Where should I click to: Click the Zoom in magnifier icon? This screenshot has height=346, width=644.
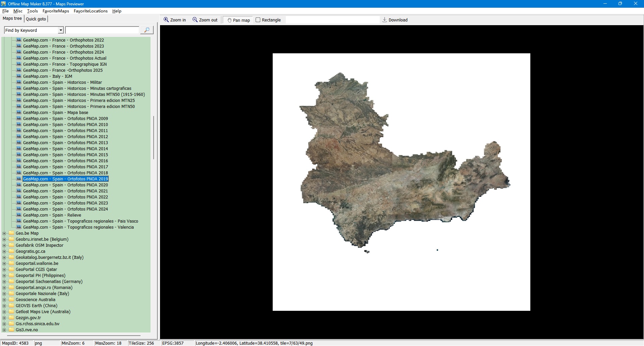(x=166, y=20)
